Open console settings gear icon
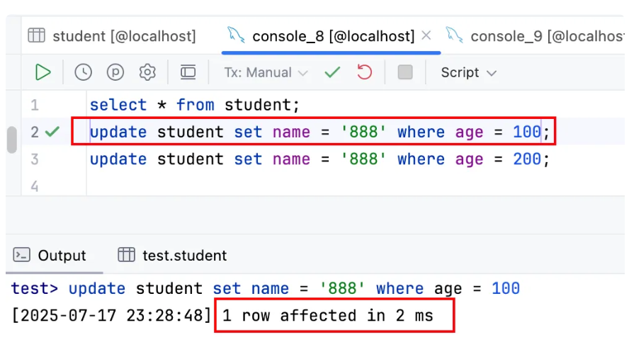Viewport: 629px width, 364px height. click(147, 72)
